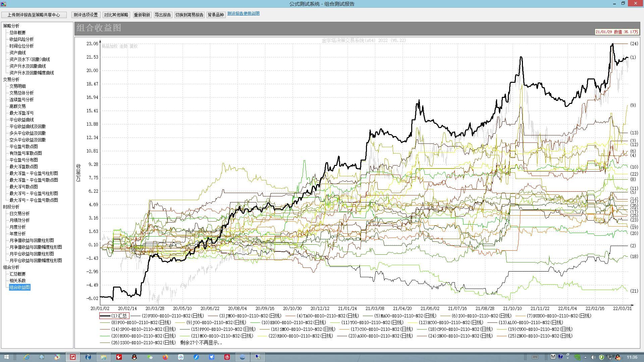The width and height of the screenshot is (644, 362).
Task: Open 年度分析 item
Action: pyautogui.click(x=17, y=234)
